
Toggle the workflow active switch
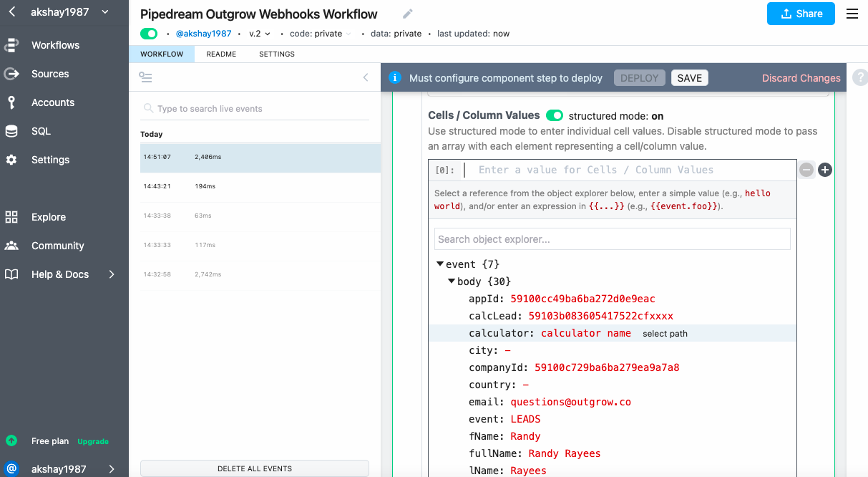(149, 34)
